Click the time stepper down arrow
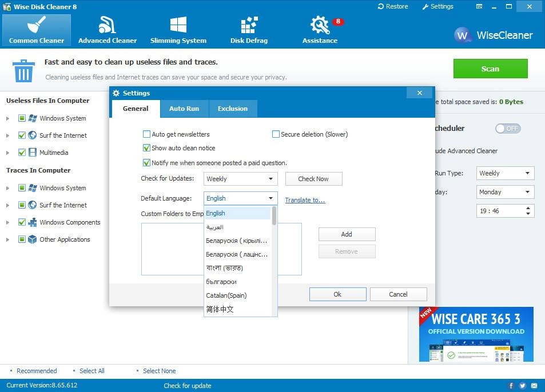 pos(528,213)
